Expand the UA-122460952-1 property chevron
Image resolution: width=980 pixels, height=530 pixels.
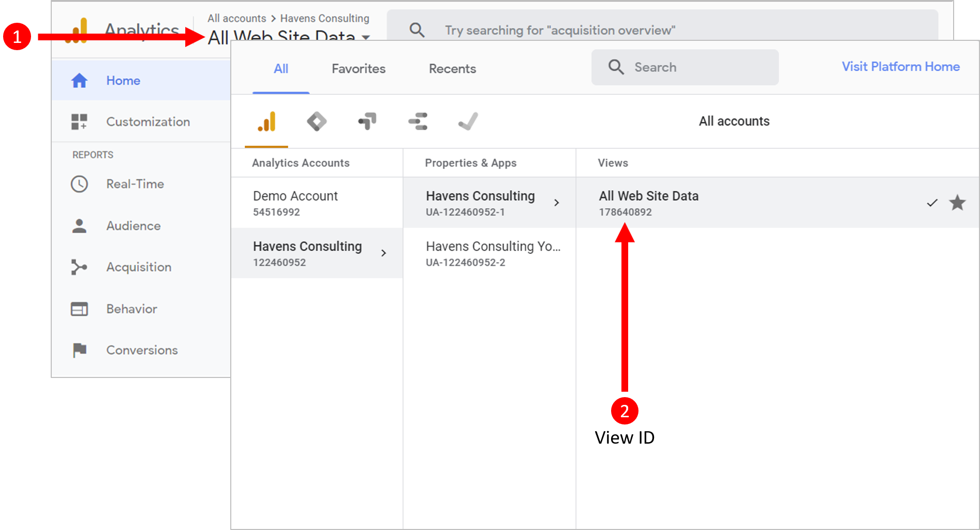[557, 203]
